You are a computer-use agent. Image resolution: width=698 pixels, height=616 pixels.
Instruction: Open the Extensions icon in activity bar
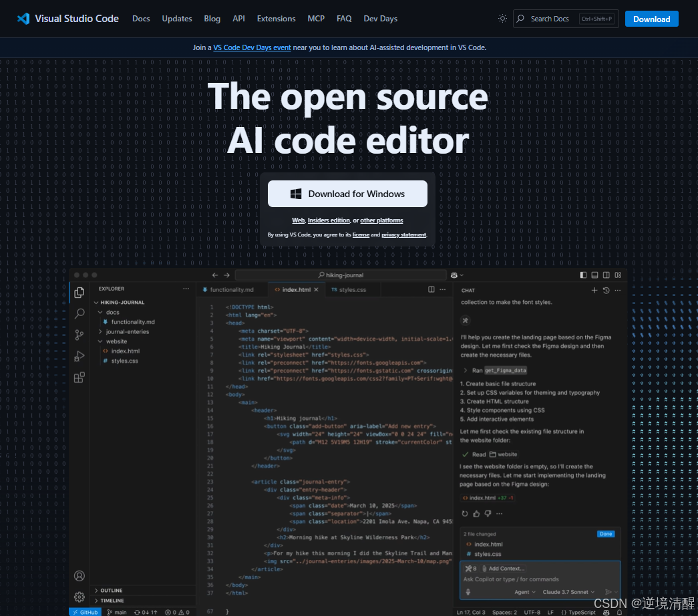[79, 377]
